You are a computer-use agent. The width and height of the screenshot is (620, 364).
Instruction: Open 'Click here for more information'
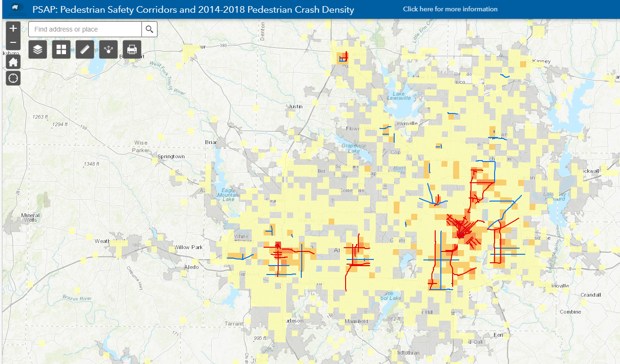[450, 9]
